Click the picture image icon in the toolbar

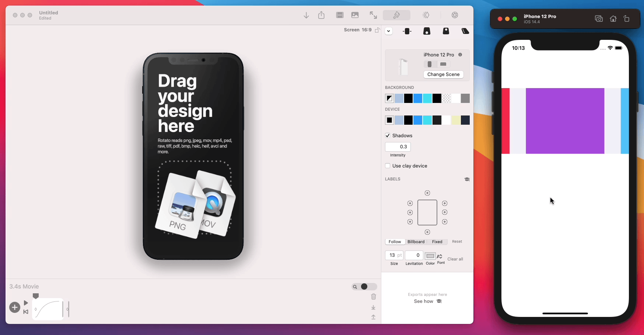(355, 15)
